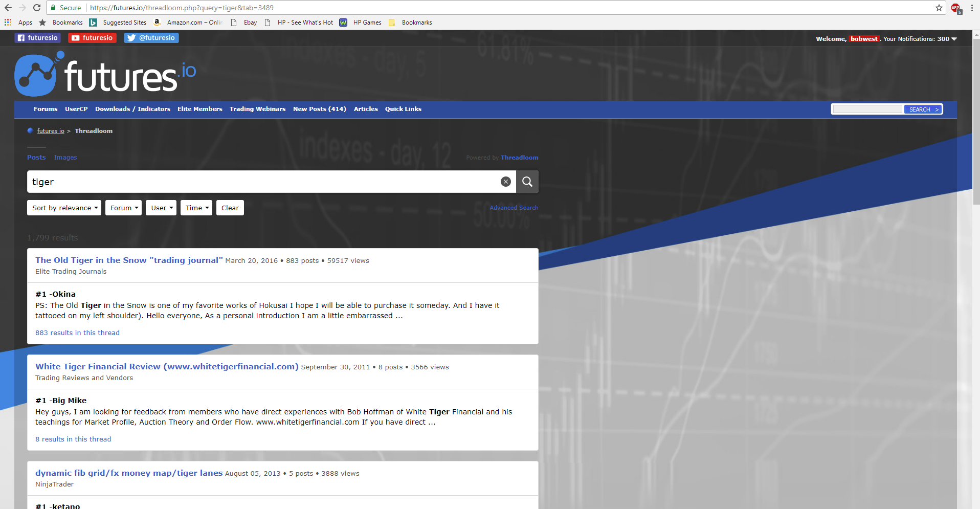980x509 pixels.
Task: Open the Adblock extension icon
Action: click(956, 8)
